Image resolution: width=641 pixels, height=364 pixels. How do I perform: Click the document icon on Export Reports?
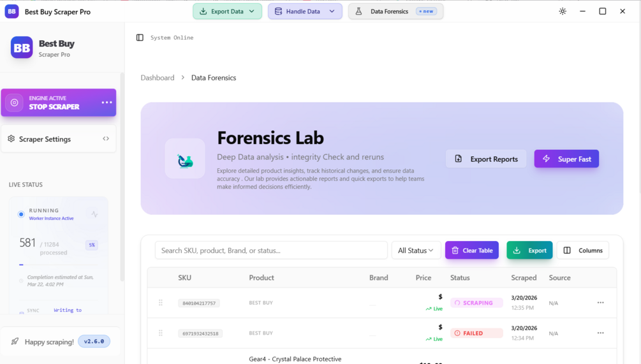[x=458, y=159]
